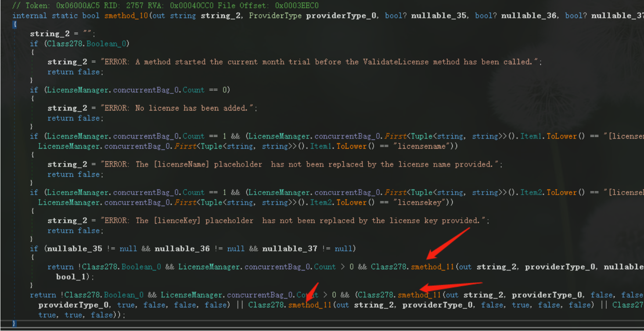
Task: Click smethod_11 inside the nullable if block
Action: click(432, 267)
